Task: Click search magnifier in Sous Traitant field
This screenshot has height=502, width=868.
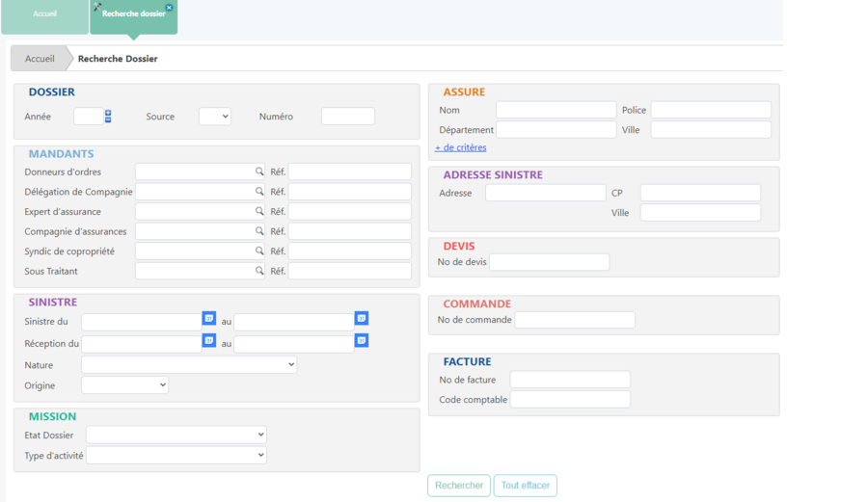Action: pyautogui.click(x=258, y=272)
